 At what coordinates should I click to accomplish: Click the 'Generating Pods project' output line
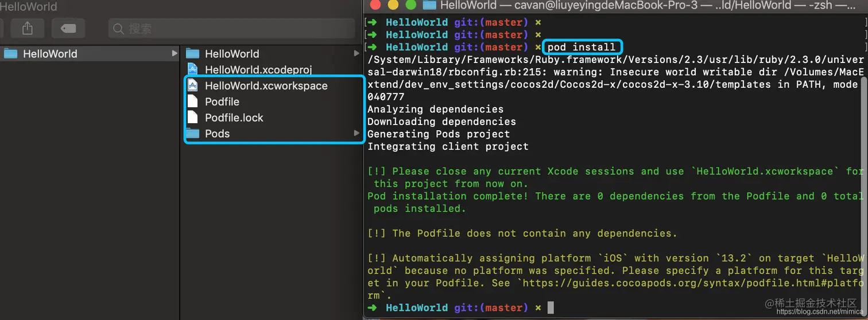439,134
